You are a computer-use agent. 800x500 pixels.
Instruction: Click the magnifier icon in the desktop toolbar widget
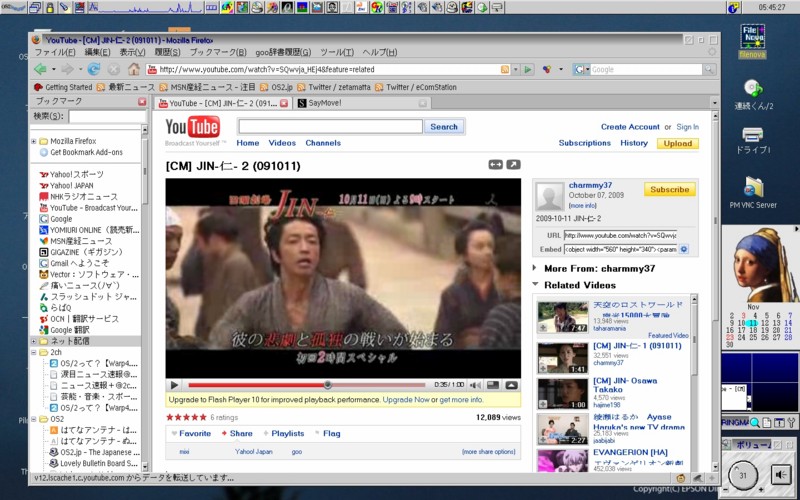[754, 422]
